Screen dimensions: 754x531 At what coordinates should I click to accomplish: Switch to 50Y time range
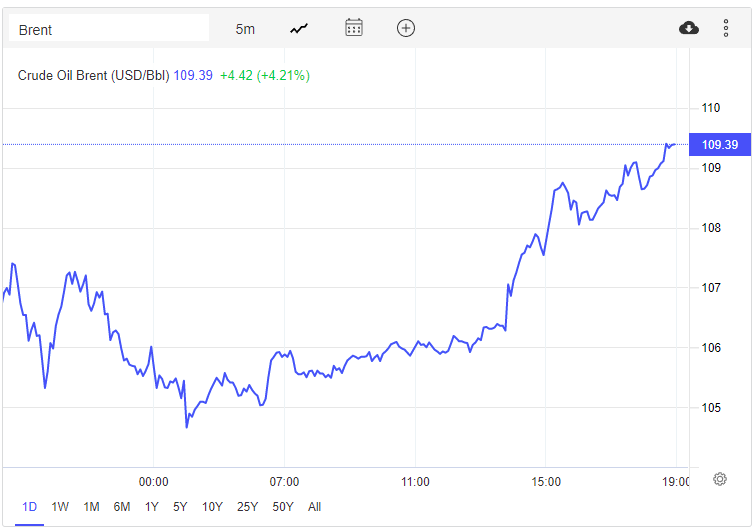tap(283, 507)
